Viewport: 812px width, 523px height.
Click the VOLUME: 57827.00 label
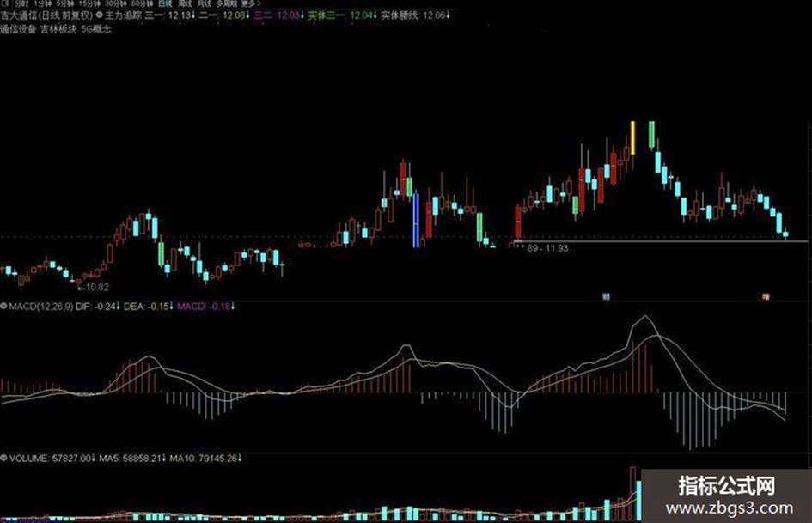click(x=52, y=459)
